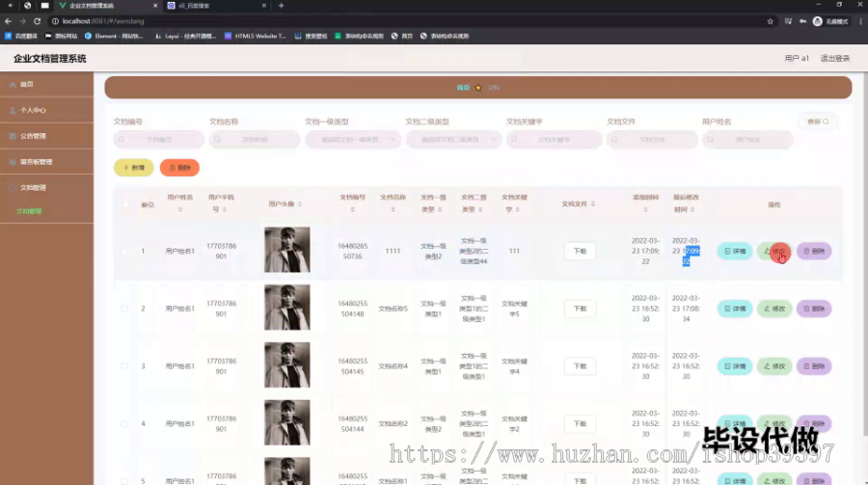Focus the 文档关键字 search input
The width and height of the screenshot is (868, 485).
pos(554,140)
